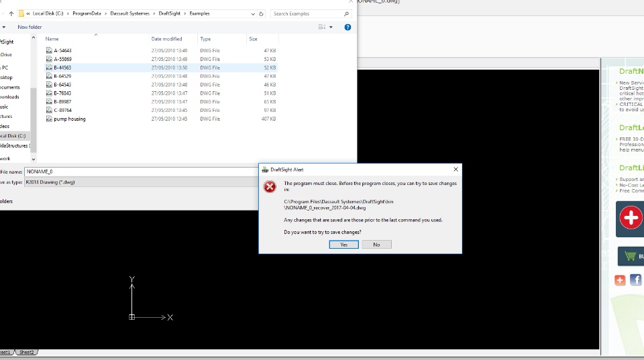Sort files by Size column
This screenshot has width=644, height=360.
253,39
